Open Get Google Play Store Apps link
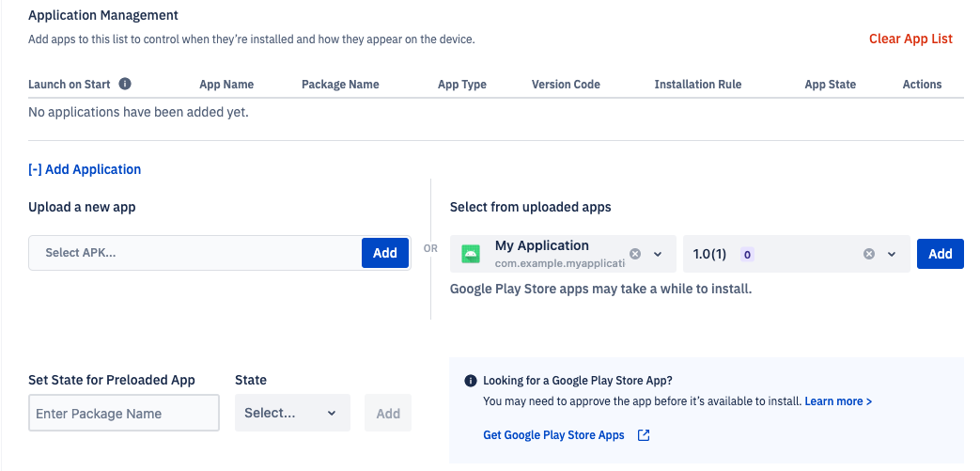The height and width of the screenshot is (471, 980). pos(553,435)
